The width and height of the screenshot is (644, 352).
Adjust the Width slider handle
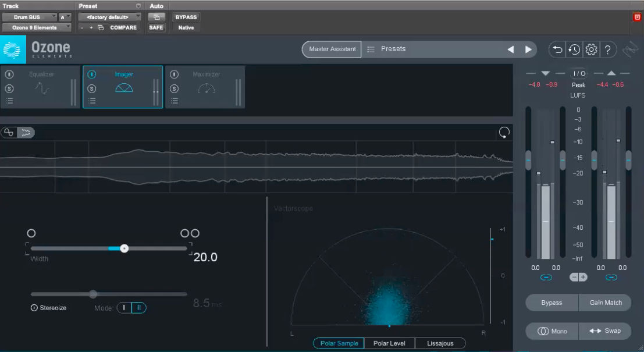124,248
